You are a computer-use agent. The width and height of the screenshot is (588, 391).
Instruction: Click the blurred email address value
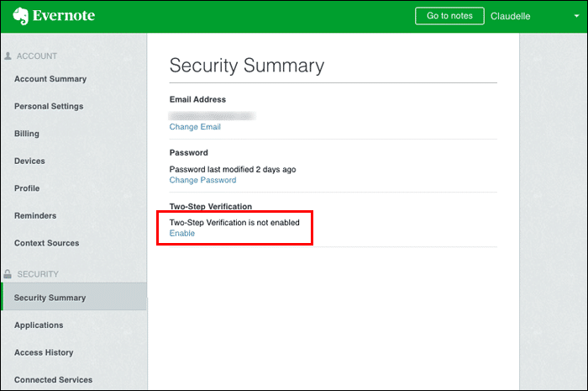(212, 116)
